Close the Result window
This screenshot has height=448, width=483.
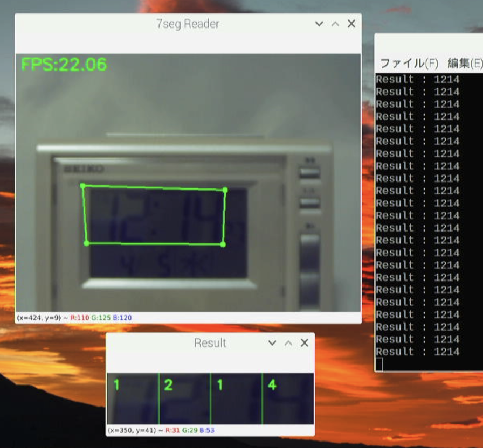point(305,343)
